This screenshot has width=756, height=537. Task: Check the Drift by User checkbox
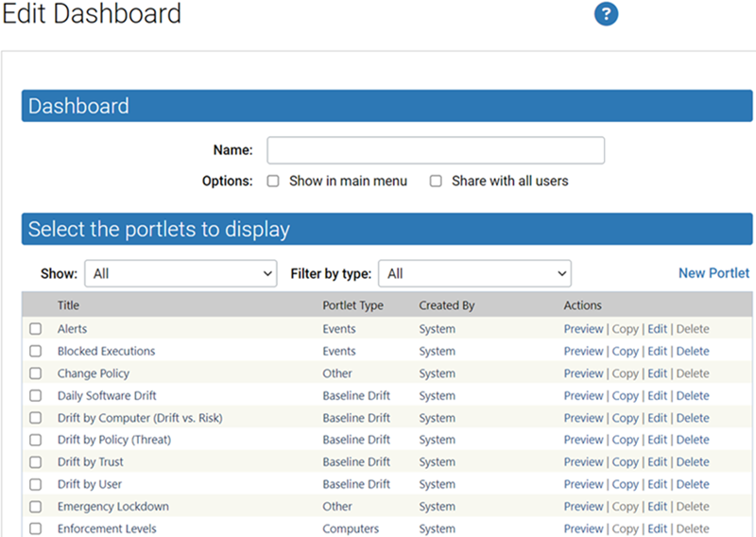click(x=35, y=484)
